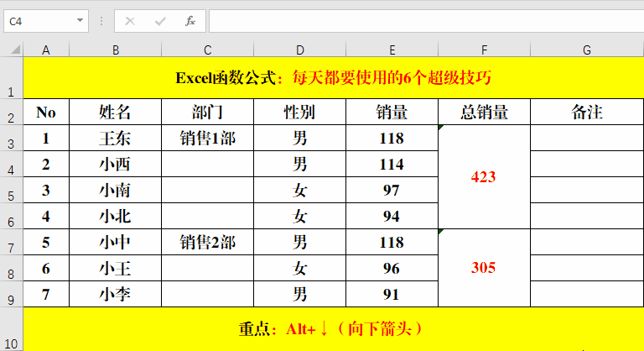Click the '部门' header cell
644x351 pixels.
207,112
